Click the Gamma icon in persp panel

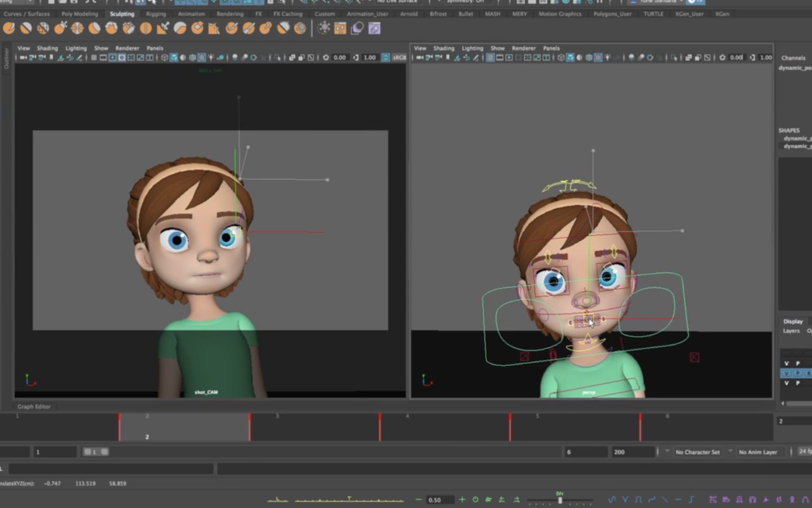click(752, 57)
